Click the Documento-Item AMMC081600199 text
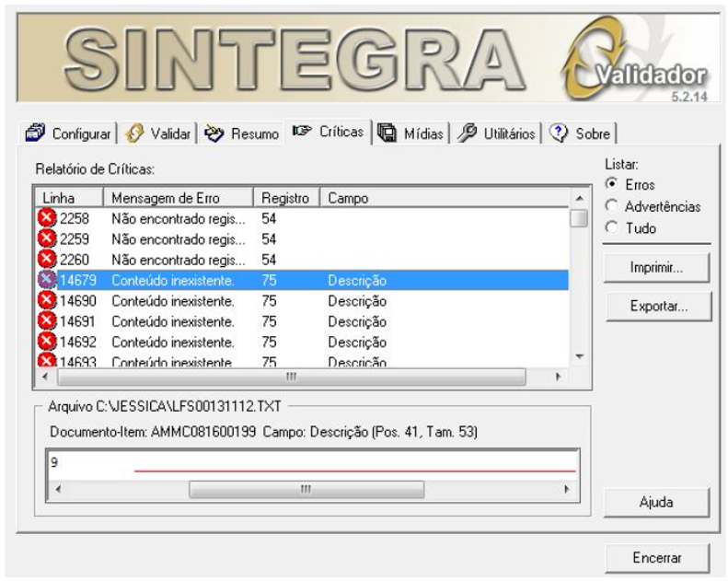Image resolution: width=728 pixels, height=581 pixels. 153,432
